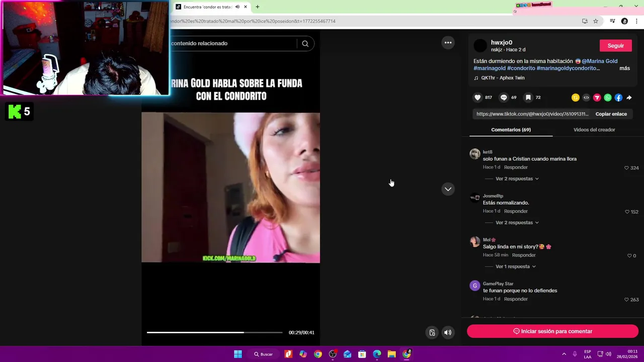Expand 2 replies under ket8's comment

coord(517,178)
